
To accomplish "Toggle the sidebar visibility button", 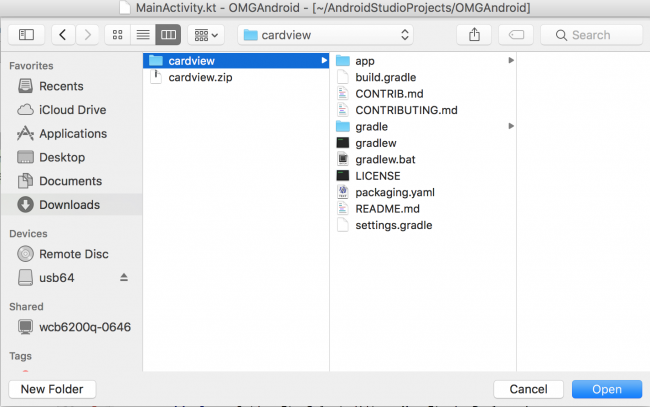I will [x=26, y=35].
